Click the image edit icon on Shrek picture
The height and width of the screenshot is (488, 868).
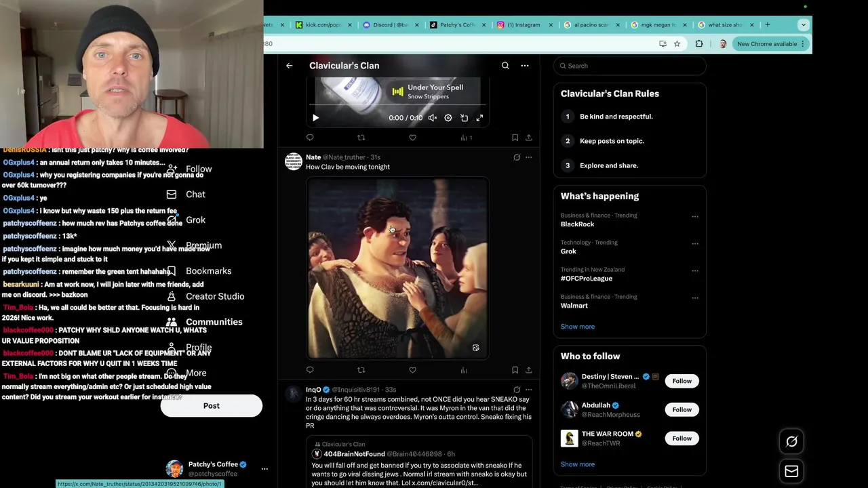click(475, 348)
